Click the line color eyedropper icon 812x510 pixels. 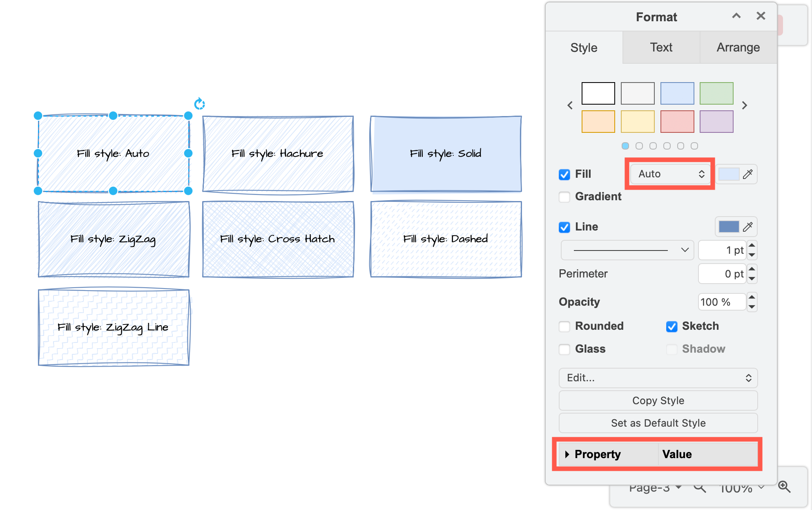749,226
